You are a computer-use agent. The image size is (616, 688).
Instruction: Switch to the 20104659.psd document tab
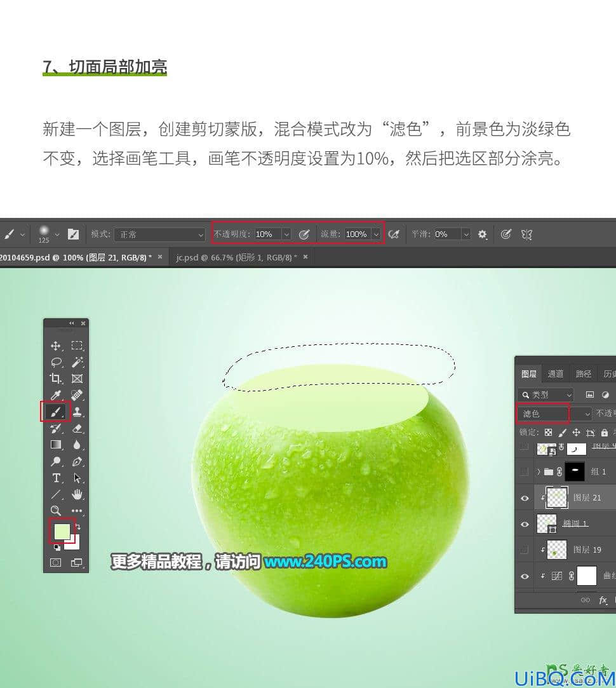click(76, 257)
